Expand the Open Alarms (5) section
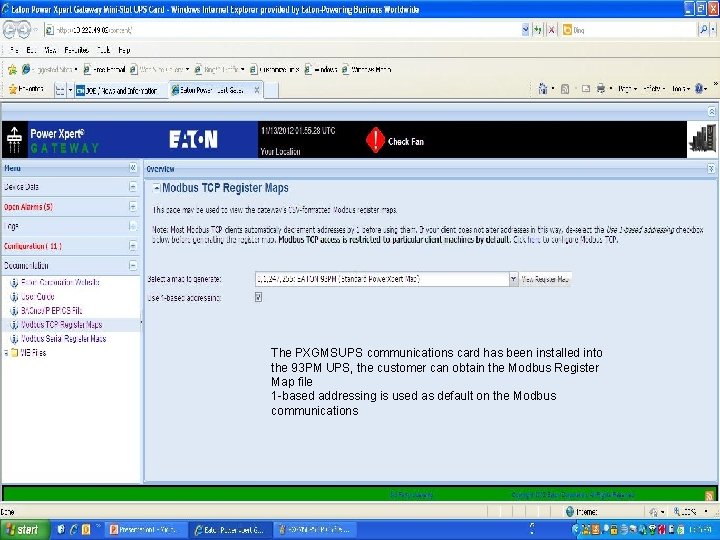Screen dimensions: 720x540 point(133,207)
